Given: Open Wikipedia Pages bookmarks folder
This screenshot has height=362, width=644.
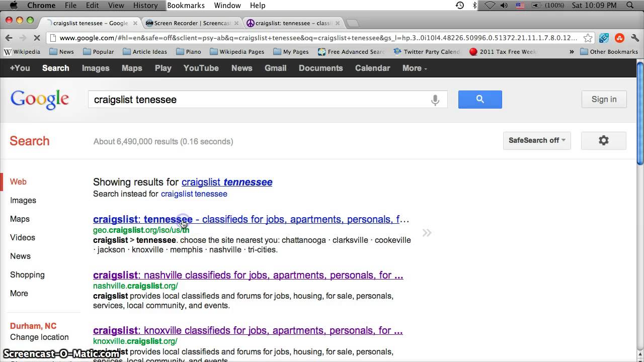Looking at the screenshot, I should 237,52.
